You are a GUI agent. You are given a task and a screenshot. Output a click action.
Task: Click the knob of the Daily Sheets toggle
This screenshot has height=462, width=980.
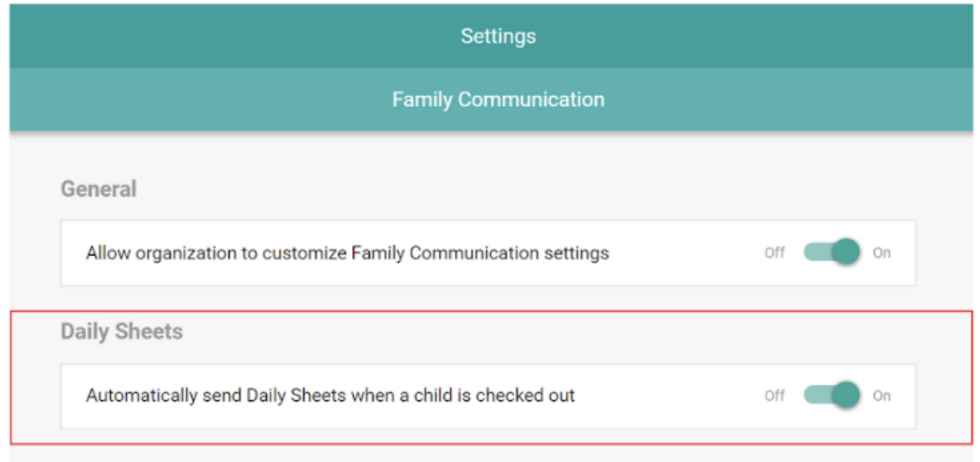click(x=846, y=396)
